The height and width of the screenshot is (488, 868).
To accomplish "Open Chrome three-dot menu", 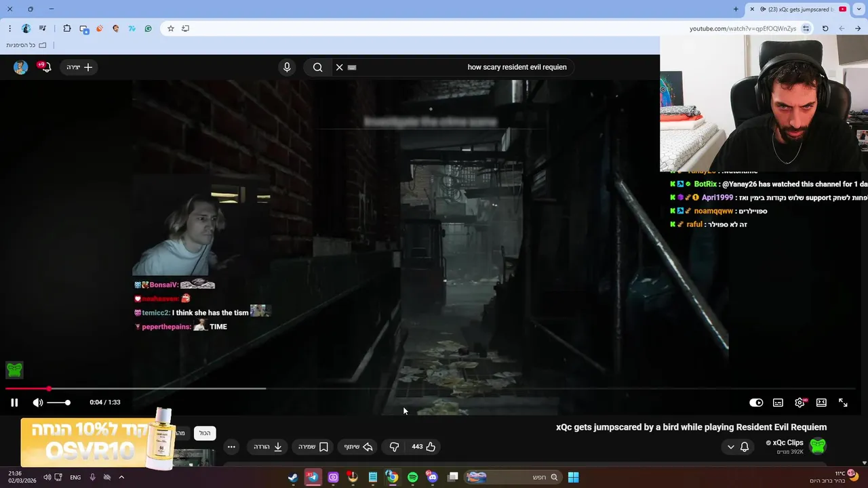I will [9, 28].
